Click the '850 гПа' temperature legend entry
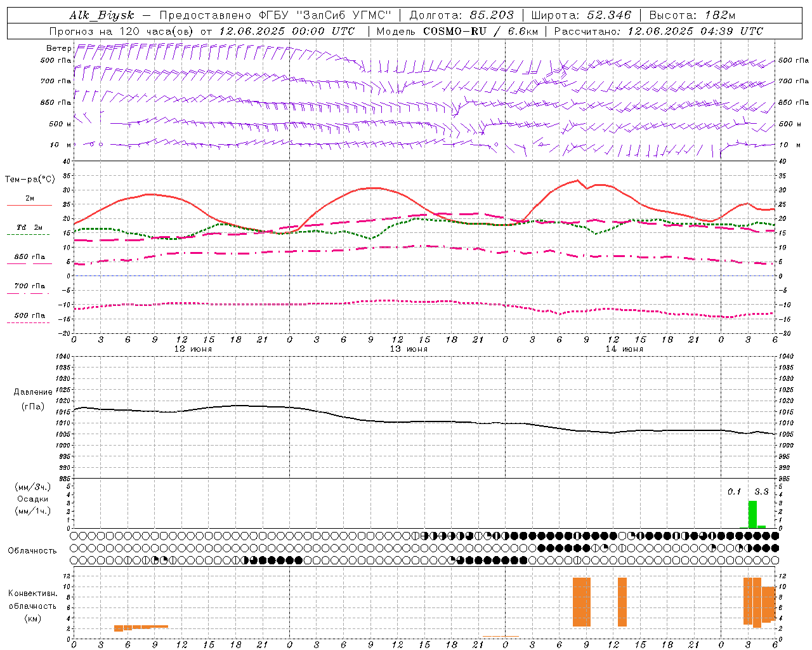Screen dimensions: 812x650 click(30, 257)
